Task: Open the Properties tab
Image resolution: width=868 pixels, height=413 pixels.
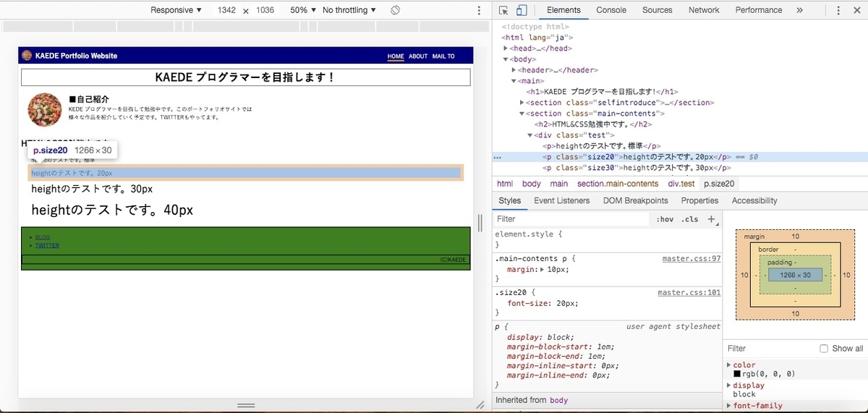Action: [699, 200]
